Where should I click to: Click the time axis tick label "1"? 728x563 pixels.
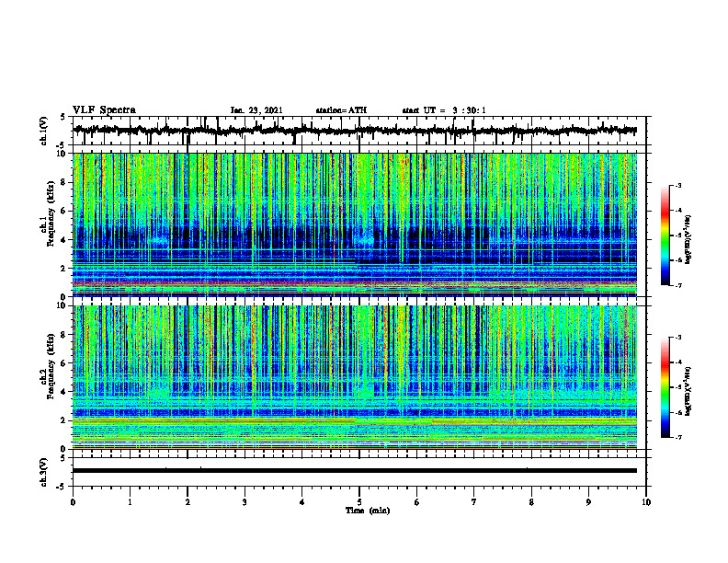coord(130,502)
